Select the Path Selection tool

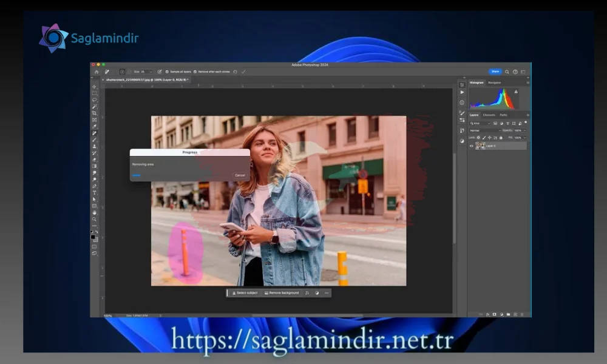coord(95,199)
